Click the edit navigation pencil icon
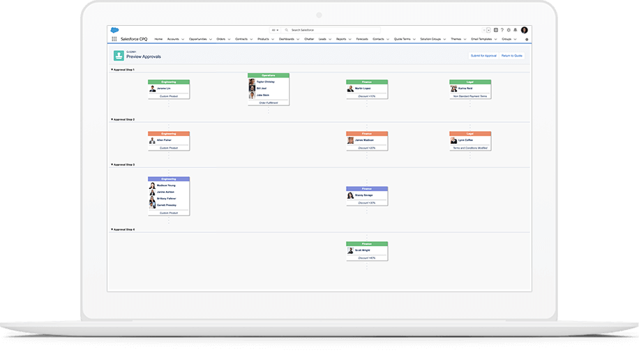 pyautogui.click(x=526, y=39)
